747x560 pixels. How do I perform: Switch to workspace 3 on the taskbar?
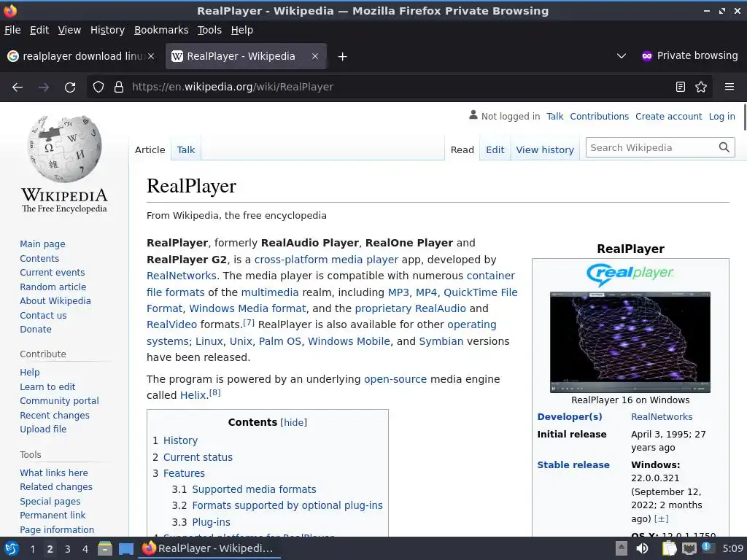click(68, 549)
